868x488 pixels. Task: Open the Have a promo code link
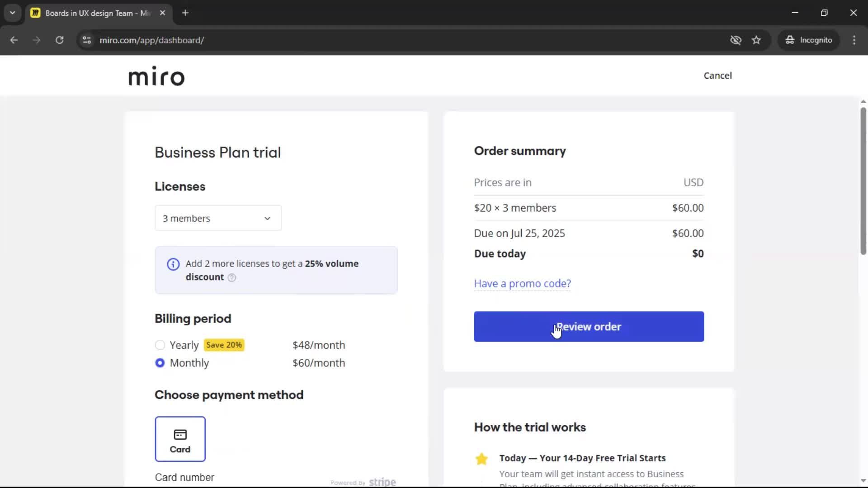[x=522, y=283]
